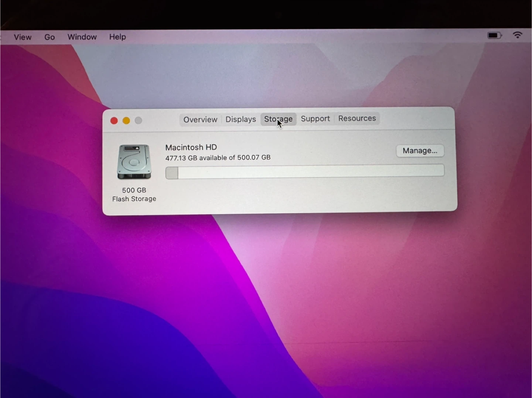Click the Macintosh HD volume name
The height and width of the screenshot is (398, 532).
click(191, 147)
